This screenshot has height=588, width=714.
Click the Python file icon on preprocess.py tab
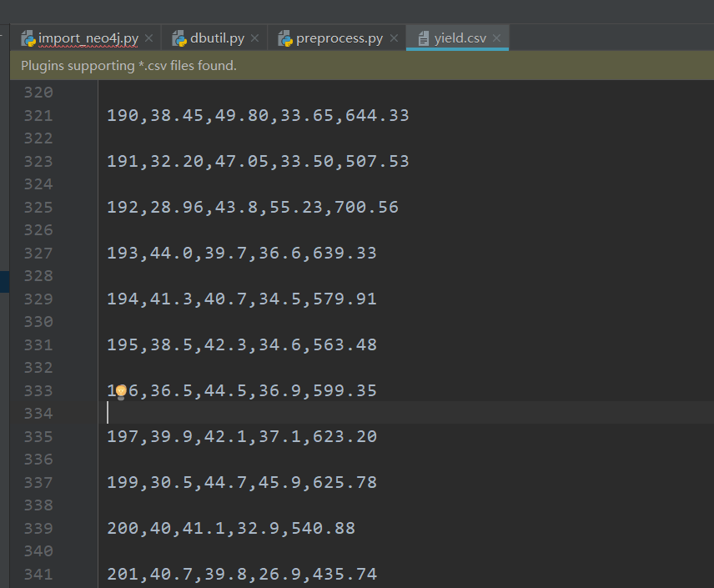[284, 38]
